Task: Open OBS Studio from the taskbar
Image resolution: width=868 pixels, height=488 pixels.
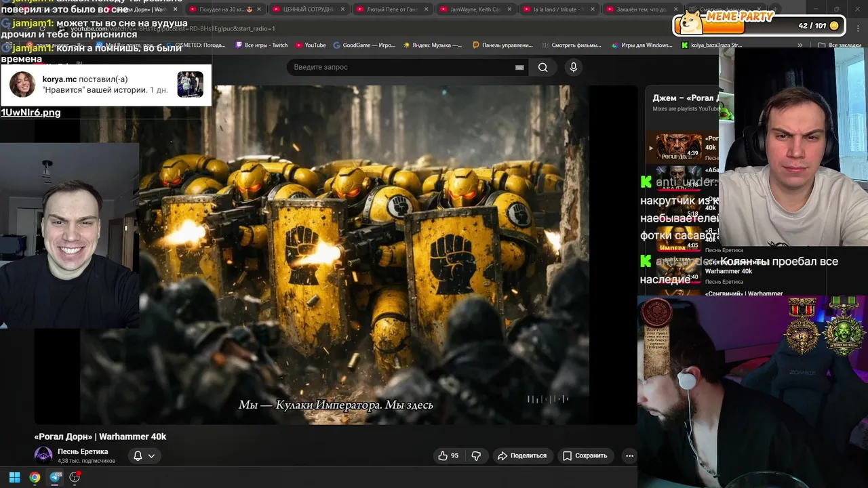Action: click(x=75, y=477)
